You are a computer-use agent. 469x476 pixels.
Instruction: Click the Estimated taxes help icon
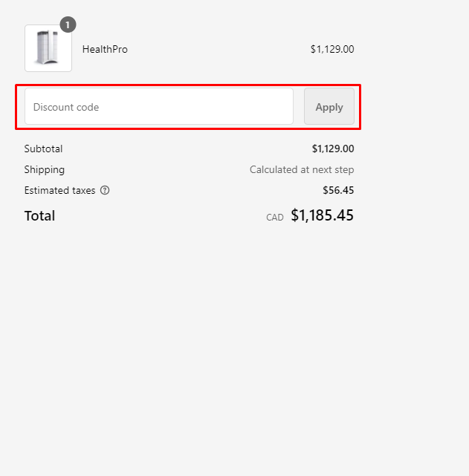[x=105, y=190]
